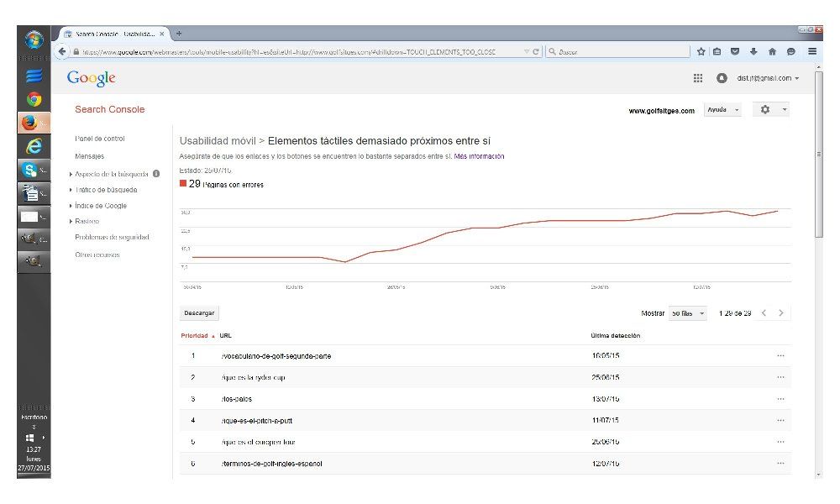Open the Firefox Hello chat icon
The image size is (840, 504).
790,51
